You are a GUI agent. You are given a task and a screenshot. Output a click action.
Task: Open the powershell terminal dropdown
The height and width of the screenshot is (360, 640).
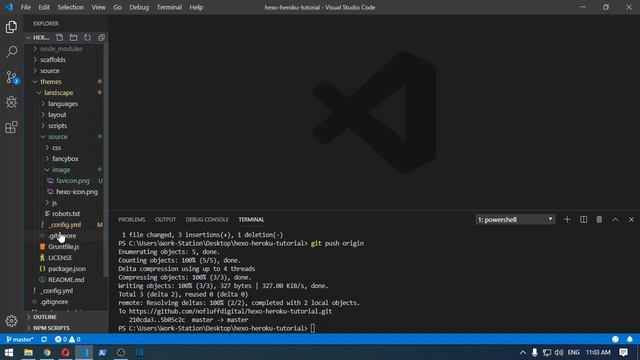point(515,220)
